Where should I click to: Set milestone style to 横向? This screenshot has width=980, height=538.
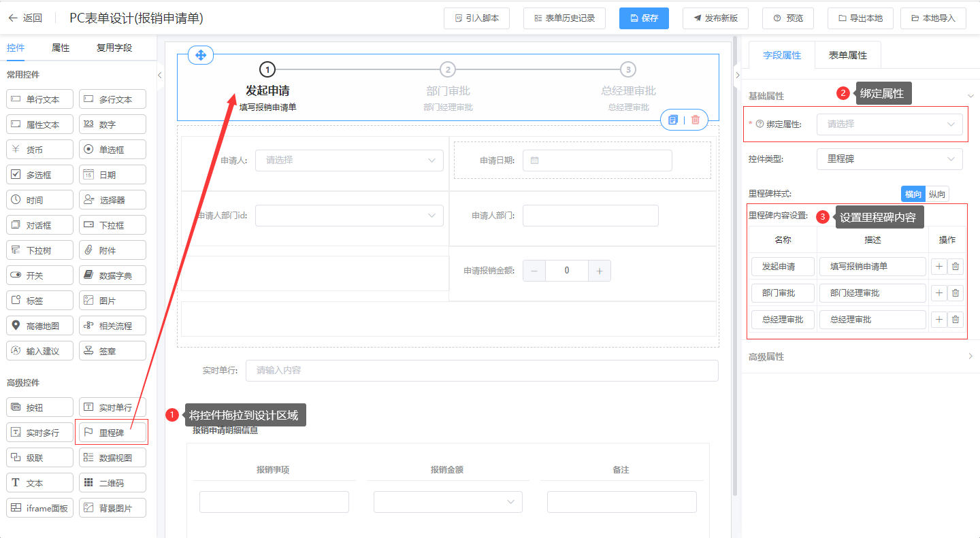tap(913, 194)
